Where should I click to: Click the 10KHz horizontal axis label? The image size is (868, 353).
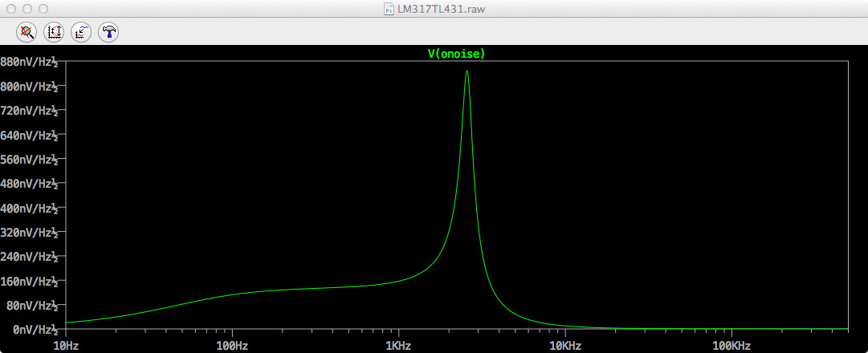pyautogui.click(x=565, y=347)
